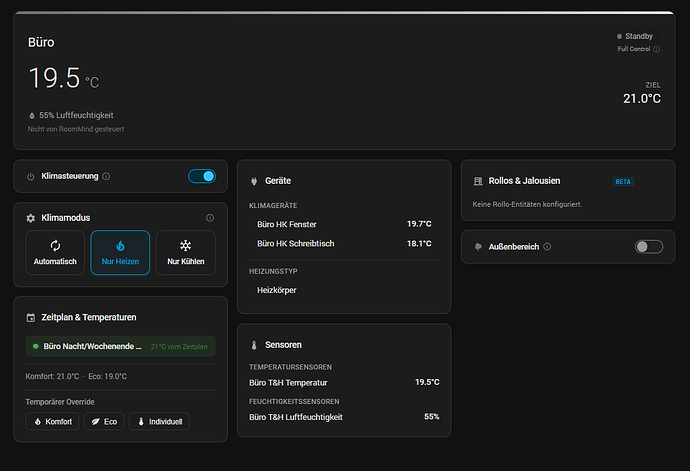Click the Büro T&H Luftfeuchtigkeit sensor

pyautogui.click(x=344, y=417)
